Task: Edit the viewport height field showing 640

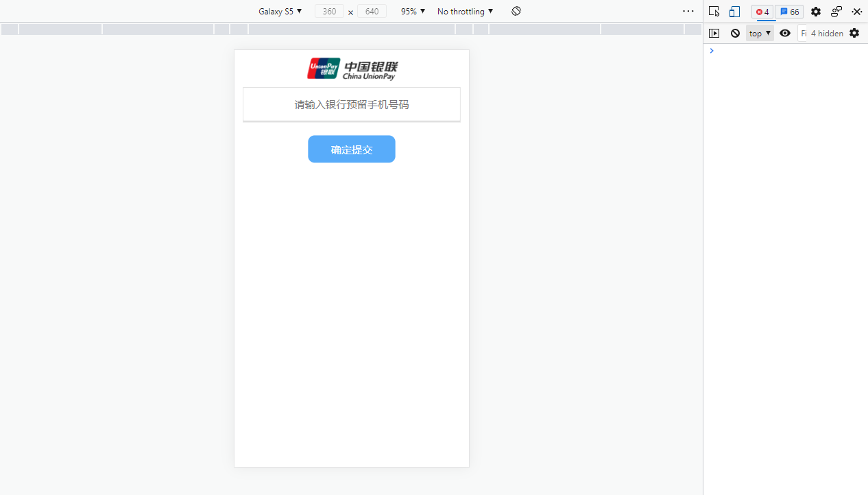Action: tap(372, 12)
